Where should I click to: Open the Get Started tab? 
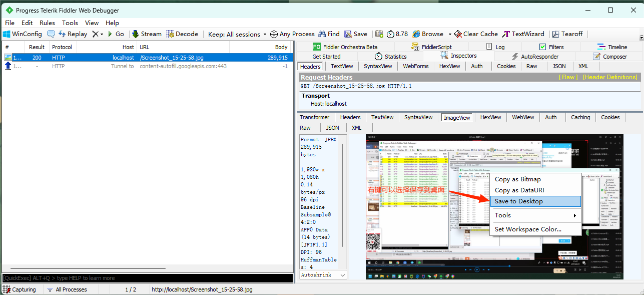(x=326, y=57)
